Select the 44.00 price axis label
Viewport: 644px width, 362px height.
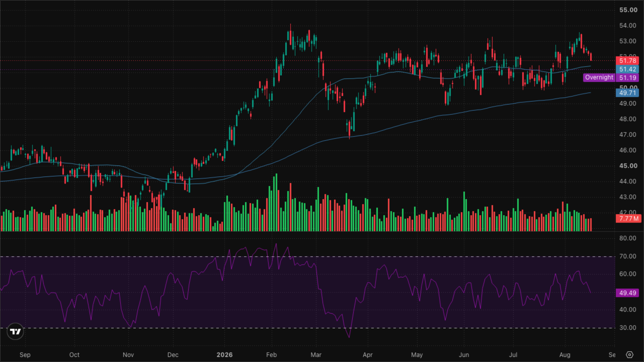coord(628,181)
